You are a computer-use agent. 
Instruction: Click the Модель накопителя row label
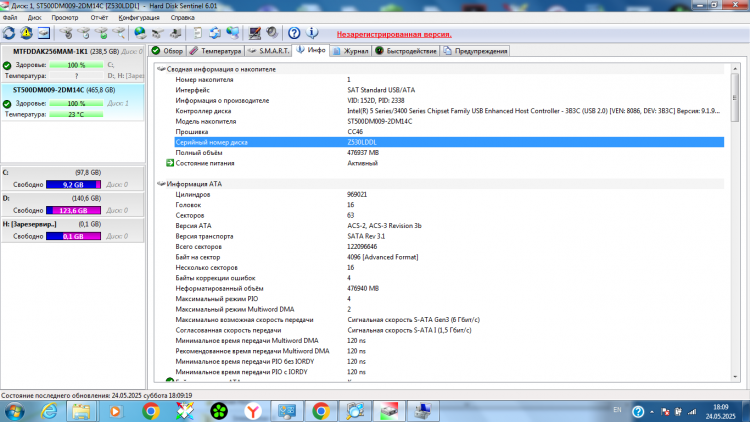[206, 122]
